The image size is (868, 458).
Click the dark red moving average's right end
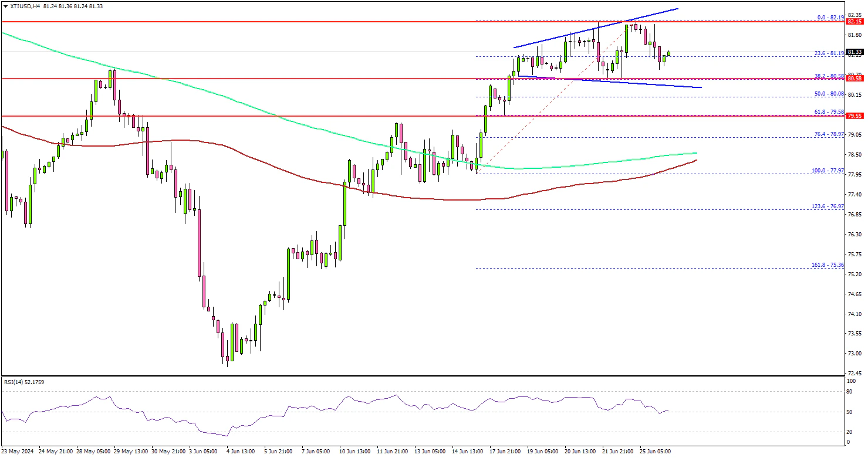[694, 160]
